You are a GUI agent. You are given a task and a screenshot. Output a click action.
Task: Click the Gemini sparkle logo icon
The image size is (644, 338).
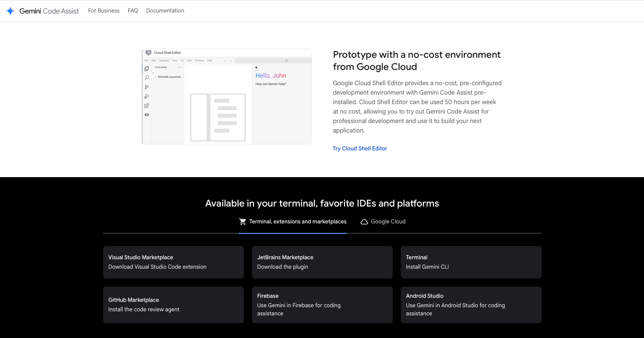10,11
